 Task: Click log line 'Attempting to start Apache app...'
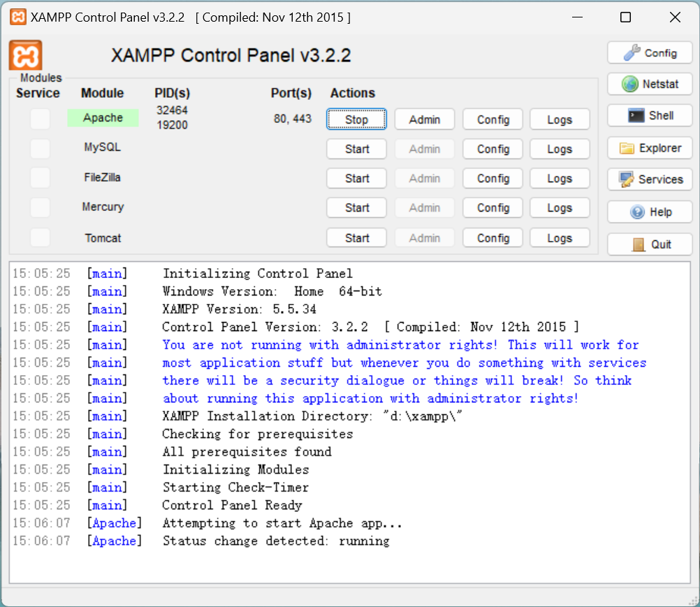[282, 523]
